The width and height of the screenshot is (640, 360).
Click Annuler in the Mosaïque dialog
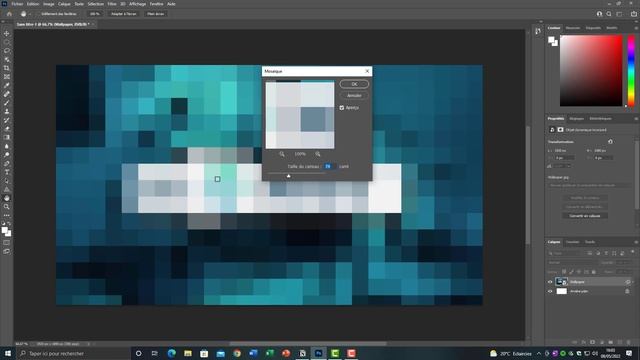click(354, 96)
